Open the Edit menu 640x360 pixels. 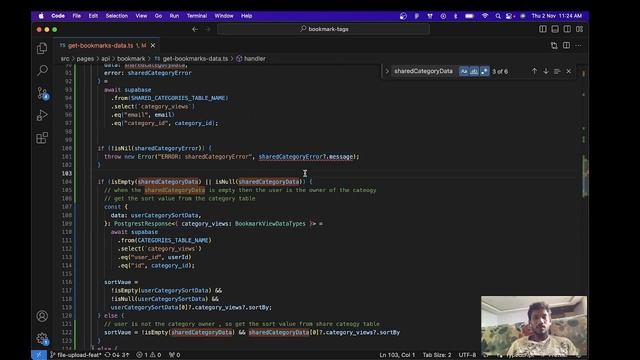tap(93, 16)
